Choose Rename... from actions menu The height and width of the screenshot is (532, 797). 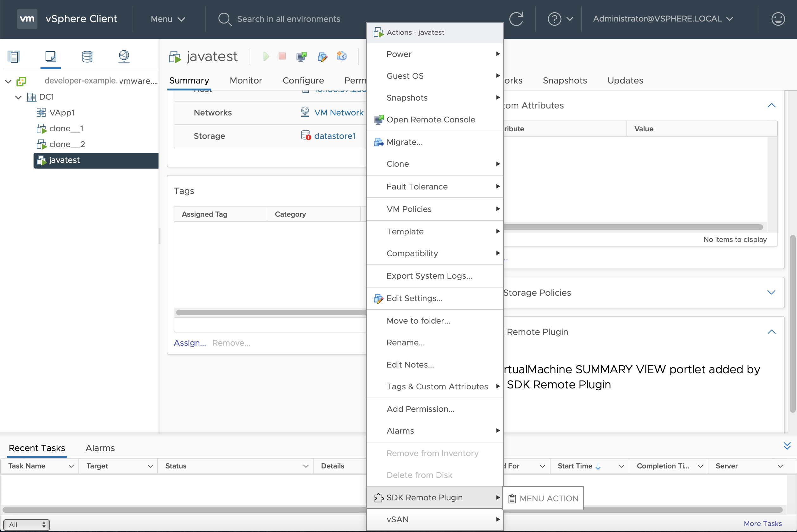[x=435, y=342]
